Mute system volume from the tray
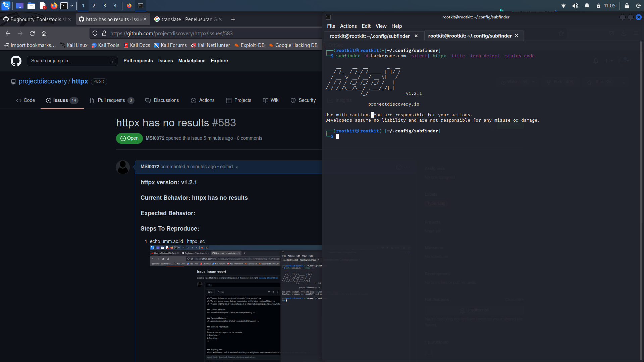 575,6
